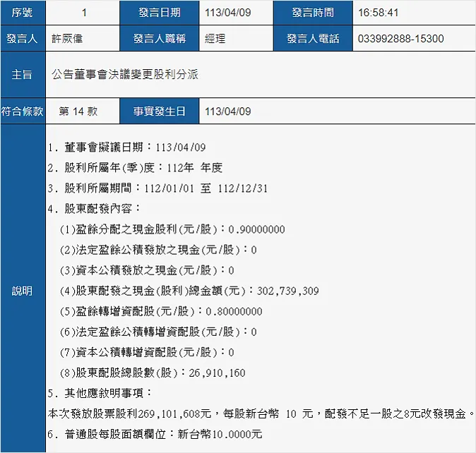The image size is (476, 453).
Task: Click item (7) 資本公積轉增資配股
Action: [x=147, y=353]
